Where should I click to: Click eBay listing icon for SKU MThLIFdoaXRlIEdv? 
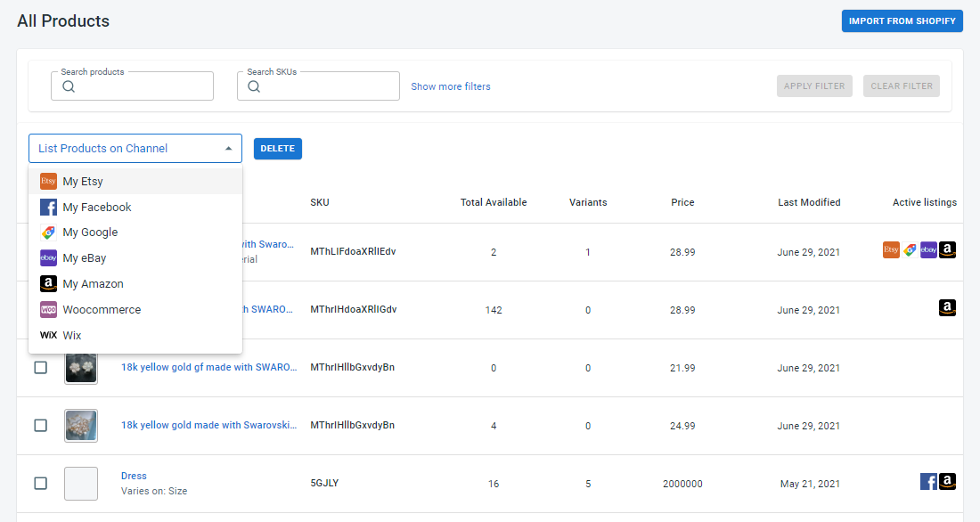[928, 250]
